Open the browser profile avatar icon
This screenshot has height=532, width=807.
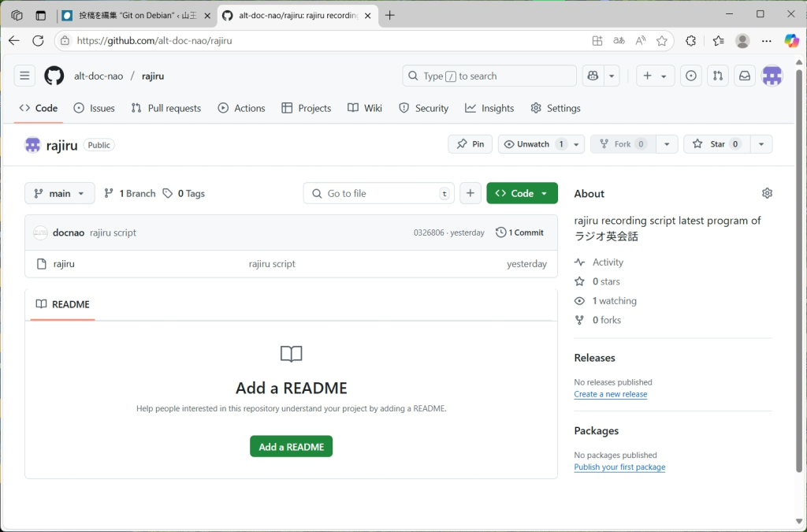(742, 41)
